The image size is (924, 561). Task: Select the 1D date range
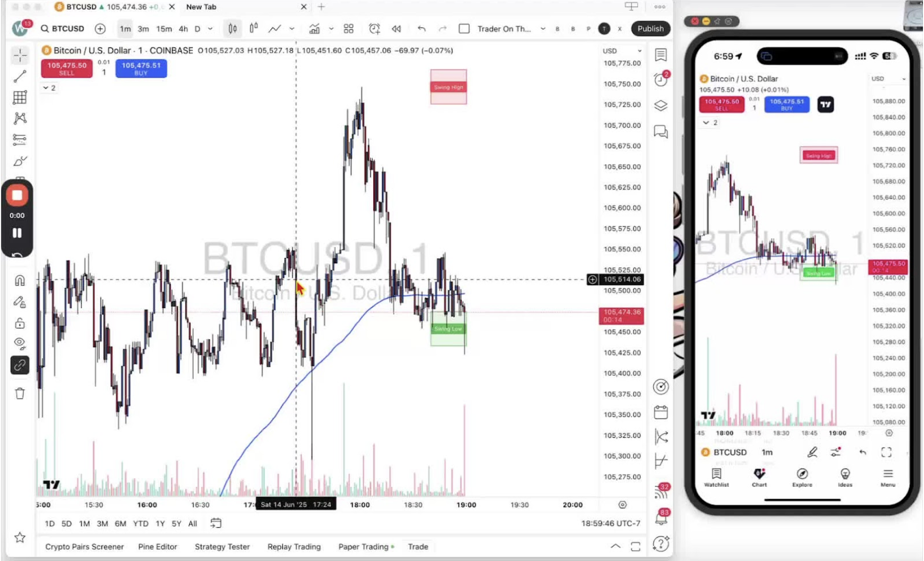[50, 523]
